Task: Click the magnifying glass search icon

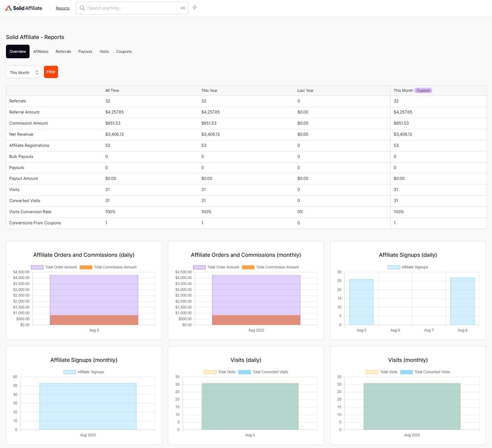Action: coord(82,8)
